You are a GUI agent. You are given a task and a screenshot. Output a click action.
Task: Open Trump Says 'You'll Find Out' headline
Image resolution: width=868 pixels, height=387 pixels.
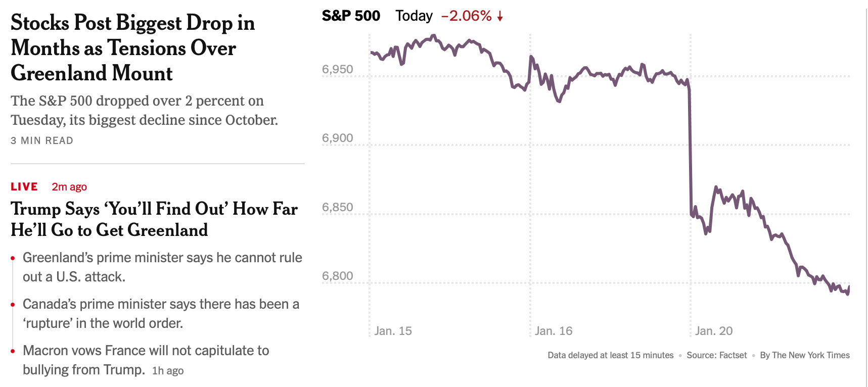tap(154, 219)
